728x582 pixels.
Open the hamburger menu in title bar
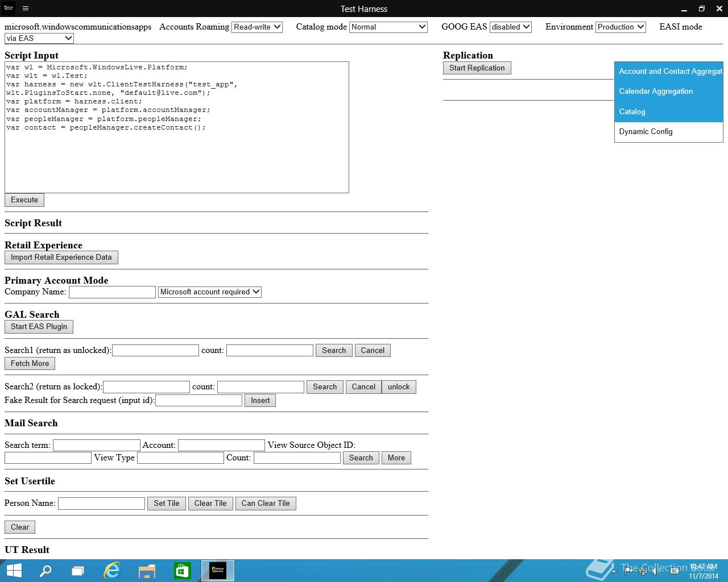point(26,9)
